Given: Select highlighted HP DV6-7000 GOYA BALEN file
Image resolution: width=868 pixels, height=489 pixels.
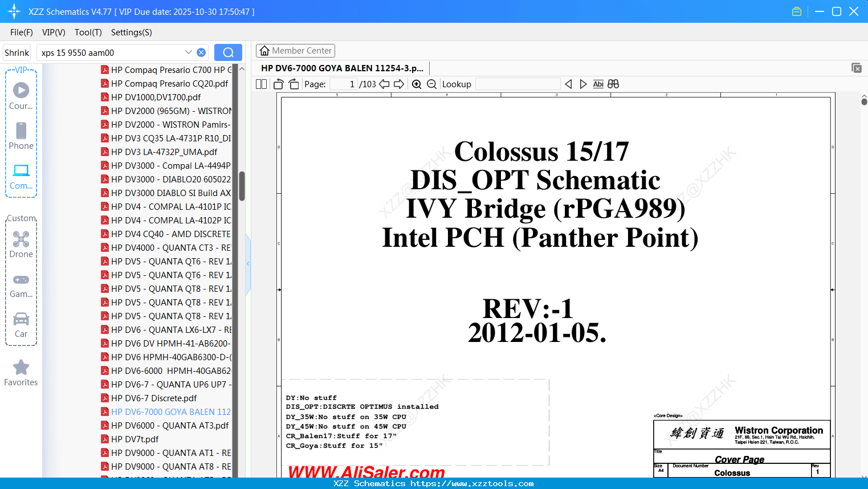Looking at the screenshot, I should tap(166, 411).
